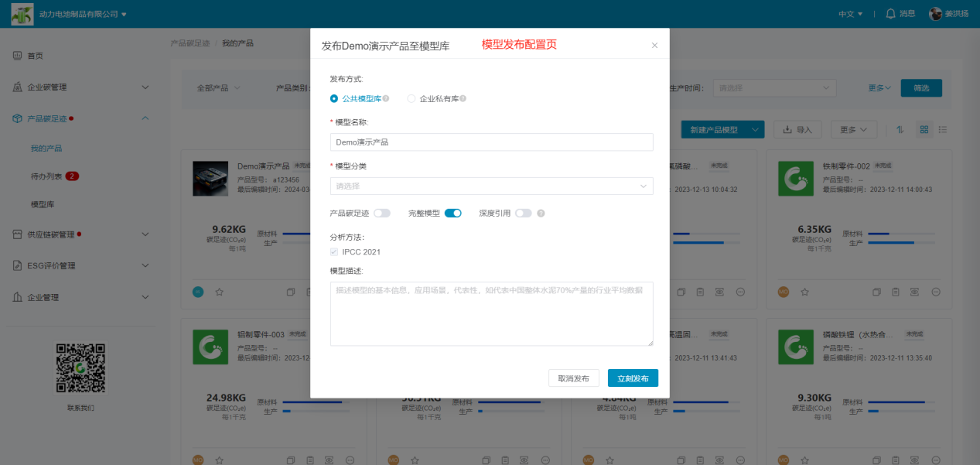
Task: Click the copy icon on 铁制零件-002 card
Action: pos(876,292)
